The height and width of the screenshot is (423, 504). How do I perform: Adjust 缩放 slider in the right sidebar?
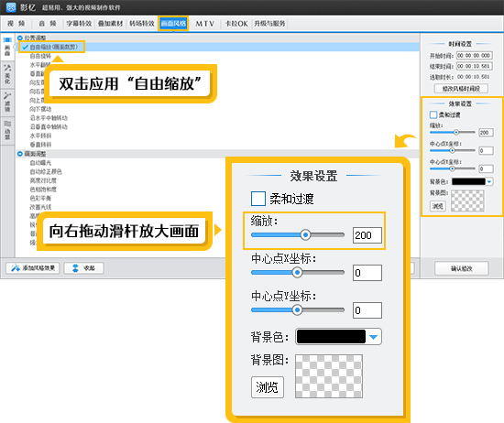pyautogui.click(x=453, y=133)
